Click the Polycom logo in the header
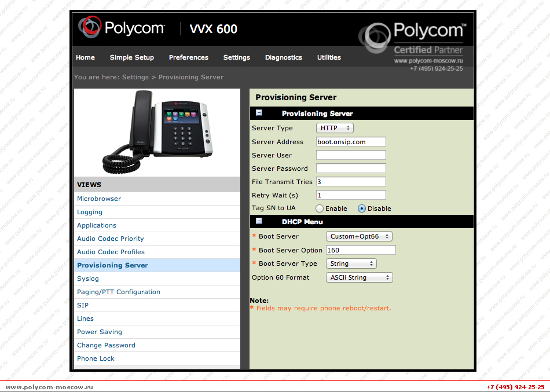This screenshot has width=550, height=392. click(122, 27)
